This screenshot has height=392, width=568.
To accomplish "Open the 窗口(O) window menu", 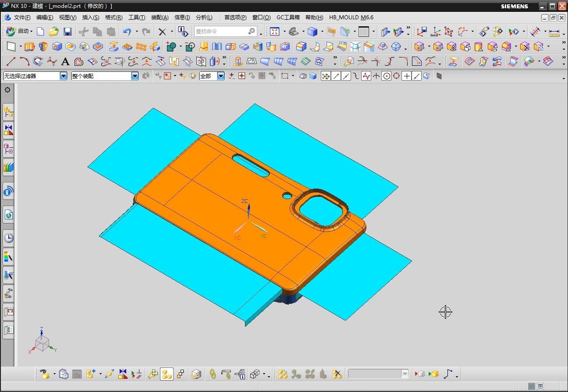I will coord(262,18).
